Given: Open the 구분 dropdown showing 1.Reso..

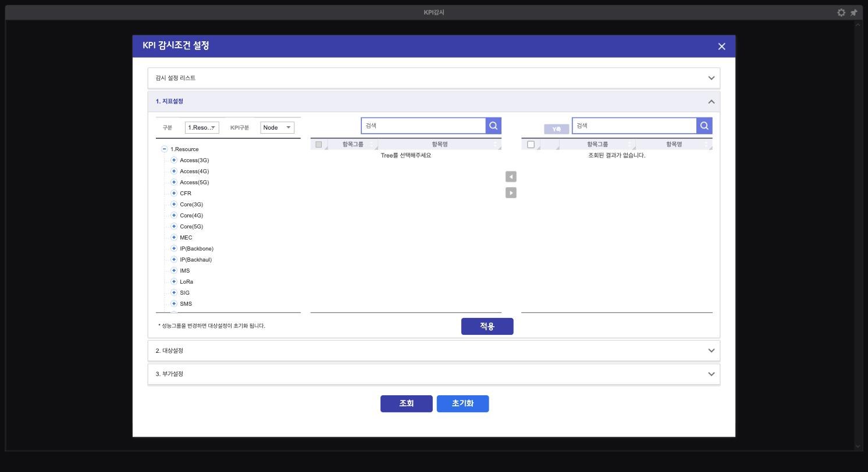Looking at the screenshot, I should tap(202, 127).
